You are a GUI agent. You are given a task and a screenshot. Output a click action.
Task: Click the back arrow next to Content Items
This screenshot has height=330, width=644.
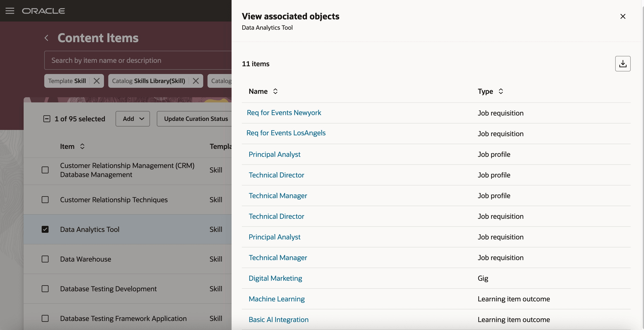coord(46,38)
